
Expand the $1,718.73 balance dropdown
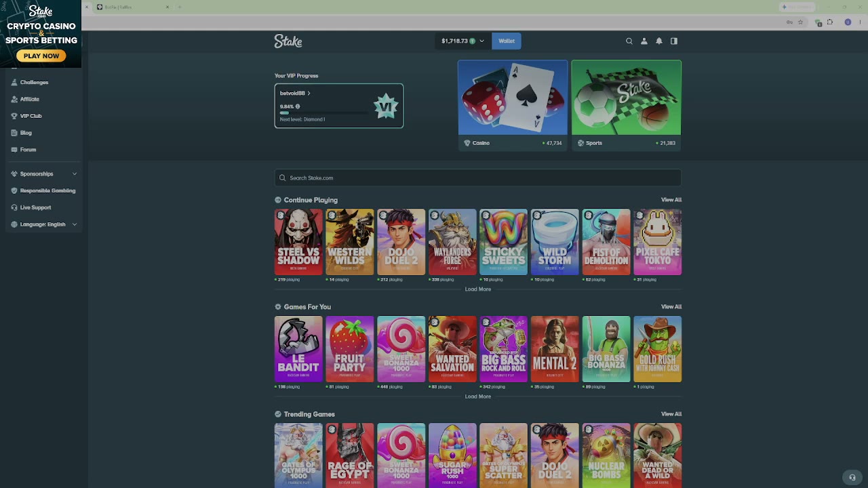click(482, 41)
